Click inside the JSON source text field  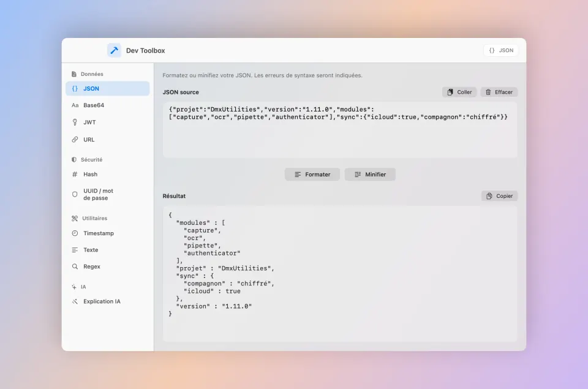point(340,130)
